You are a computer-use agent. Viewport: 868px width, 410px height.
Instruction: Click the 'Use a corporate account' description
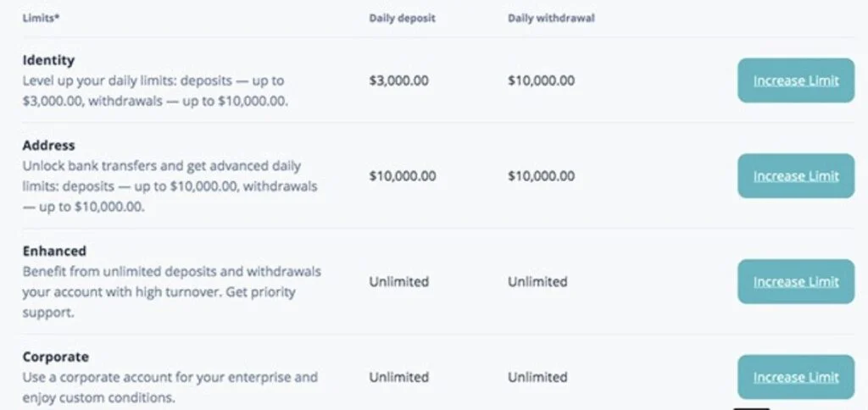pos(170,387)
